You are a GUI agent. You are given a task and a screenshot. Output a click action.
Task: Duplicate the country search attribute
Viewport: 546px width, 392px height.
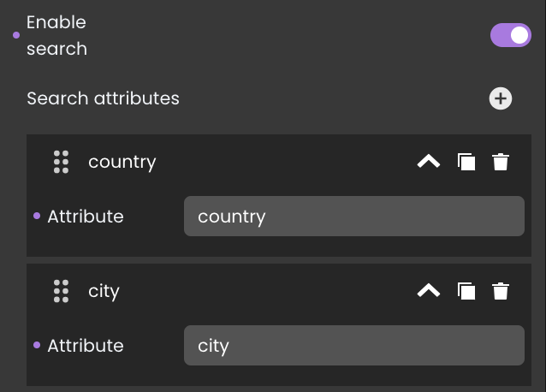[x=466, y=162]
